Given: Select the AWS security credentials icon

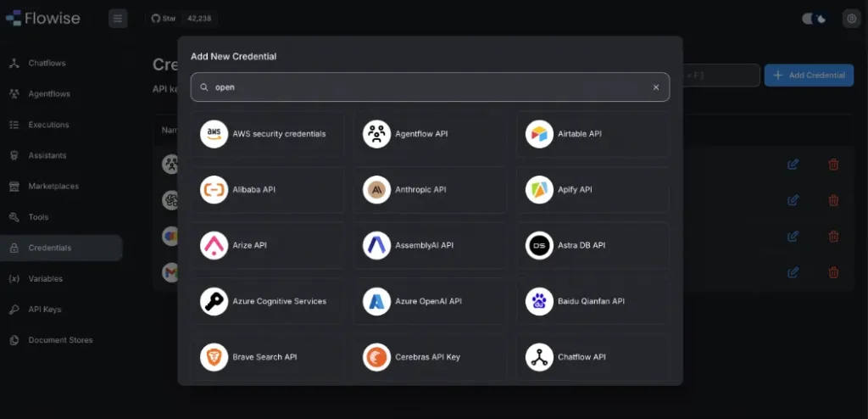Looking at the screenshot, I should [x=214, y=134].
